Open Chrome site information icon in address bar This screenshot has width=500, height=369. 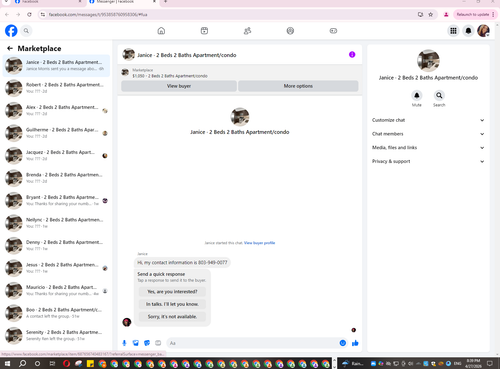tap(42, 14)
